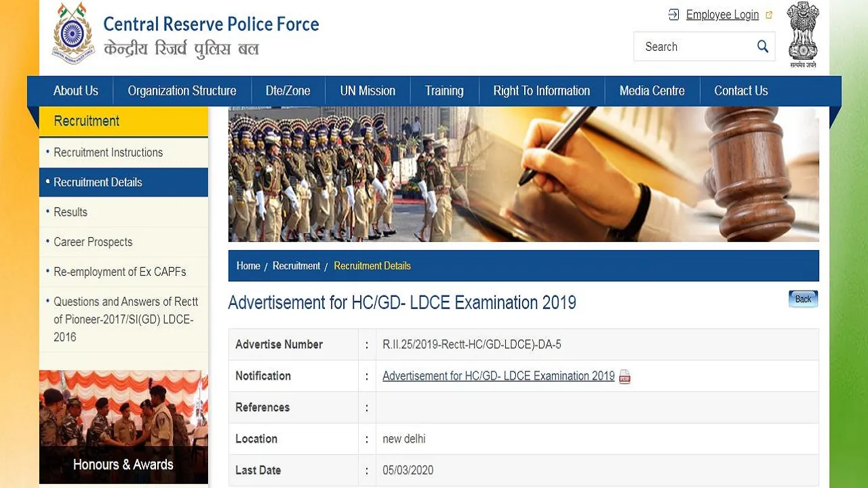Open the Right To Information menu
Viewport: 868px width, 488px height.
click(x=542, y=91)
